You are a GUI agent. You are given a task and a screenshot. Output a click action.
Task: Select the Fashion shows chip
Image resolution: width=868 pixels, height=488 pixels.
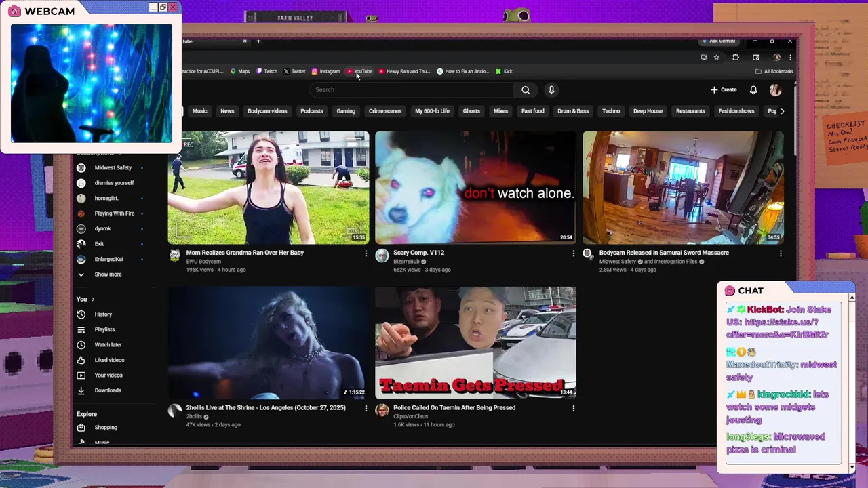[736, 111]
